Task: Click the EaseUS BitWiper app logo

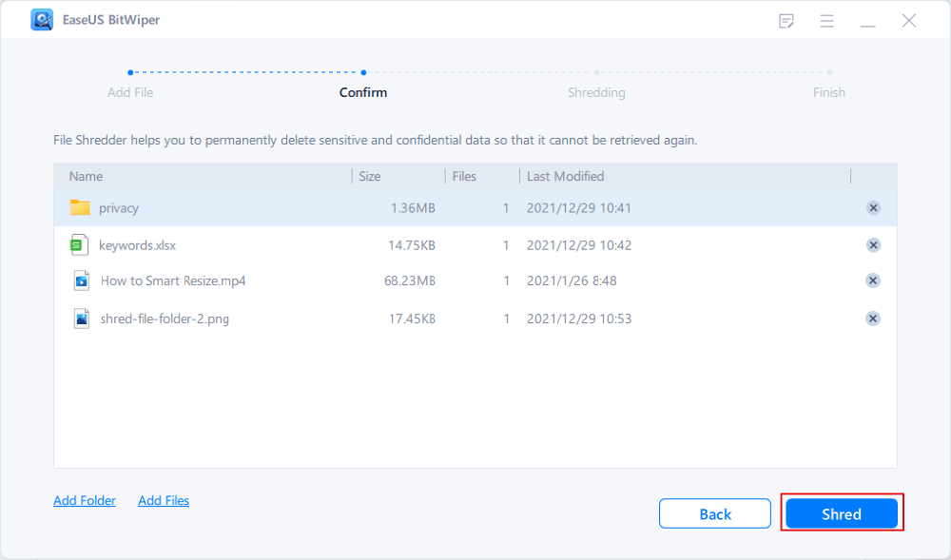Action: click(42, 20)
